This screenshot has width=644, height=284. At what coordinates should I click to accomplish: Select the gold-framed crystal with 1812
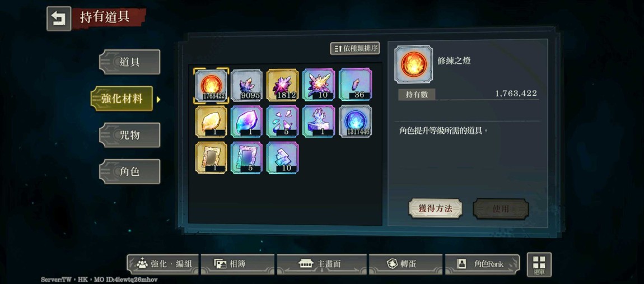(283, 85)
